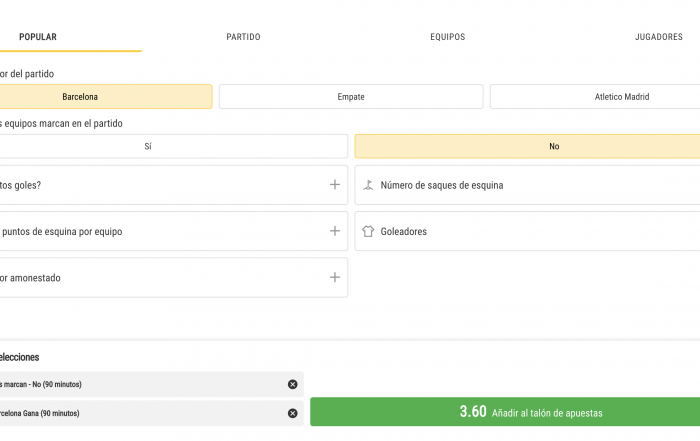This screenshot has height=441, width=700.
Task: Go to the JUGADORES tab
Action: click(x=659, y=37)
